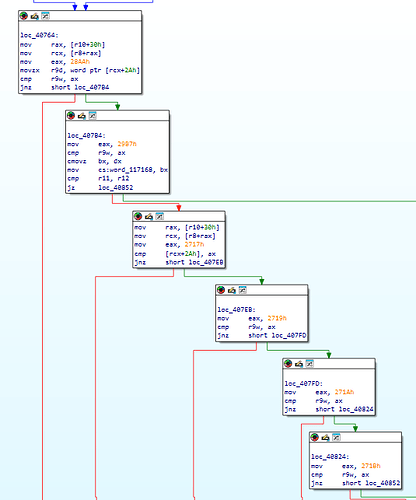Click the color wheel icon on loc_40764 node
Image resolution: width=416 pixels, height=500 pixels.
point(24,16)
